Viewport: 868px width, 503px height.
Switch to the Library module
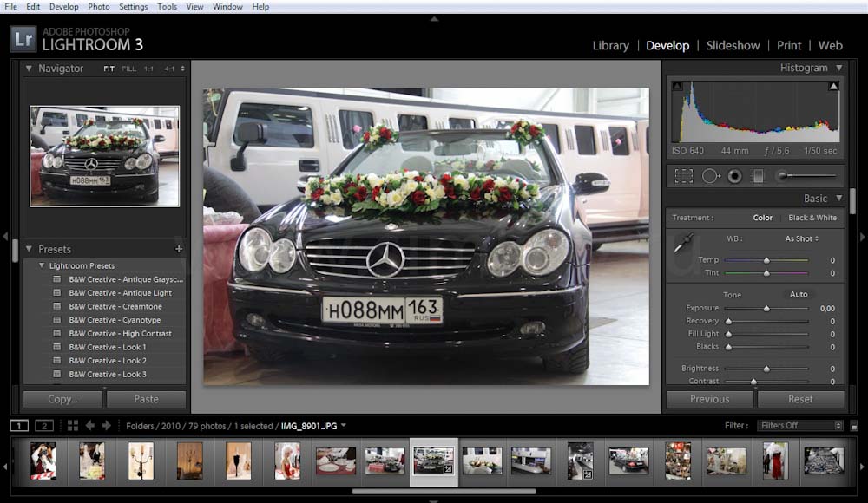click(610, 46)
